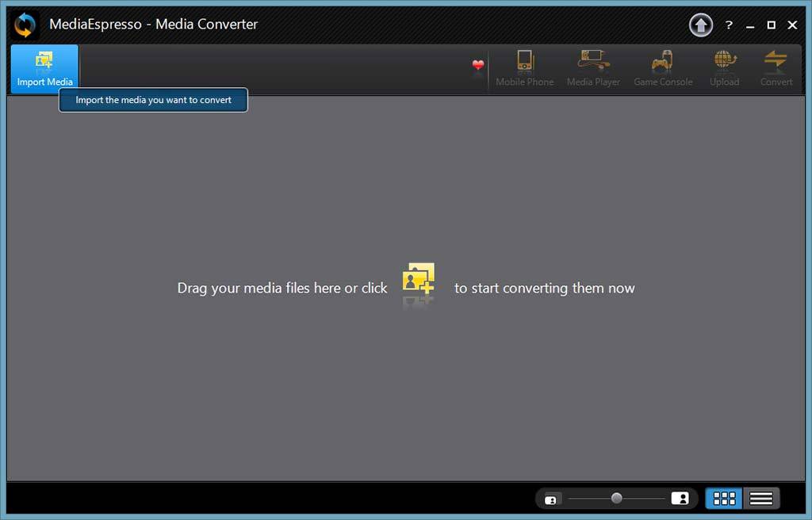This screenshot has width=812, height=520.
Task: Open help with the question mark icon
Action: 730,25
